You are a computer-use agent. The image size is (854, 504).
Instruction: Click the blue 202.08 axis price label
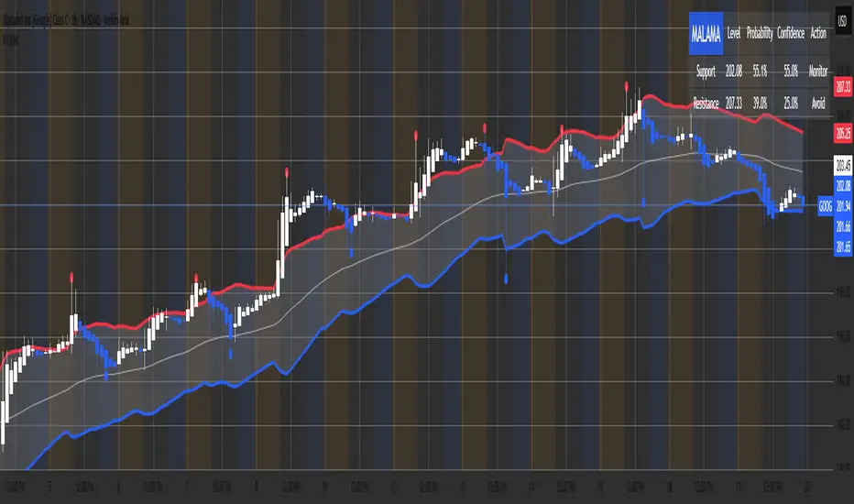(x=843, y=184)
